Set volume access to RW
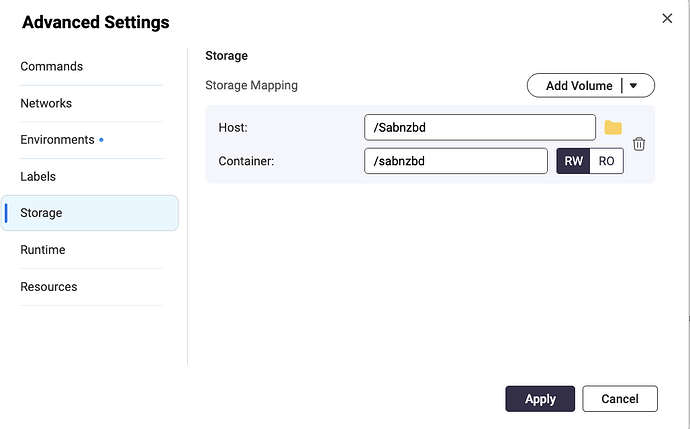690x429 pixels. pos(573,161)
